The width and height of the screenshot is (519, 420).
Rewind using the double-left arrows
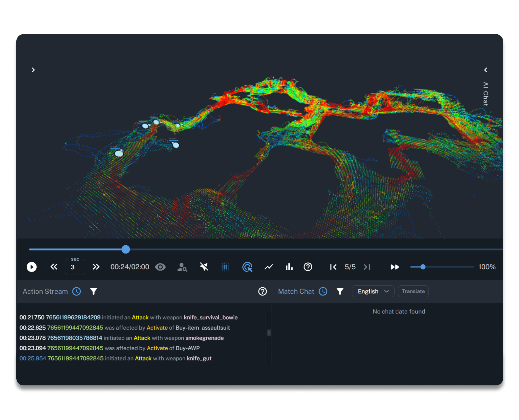click(54, 267)
